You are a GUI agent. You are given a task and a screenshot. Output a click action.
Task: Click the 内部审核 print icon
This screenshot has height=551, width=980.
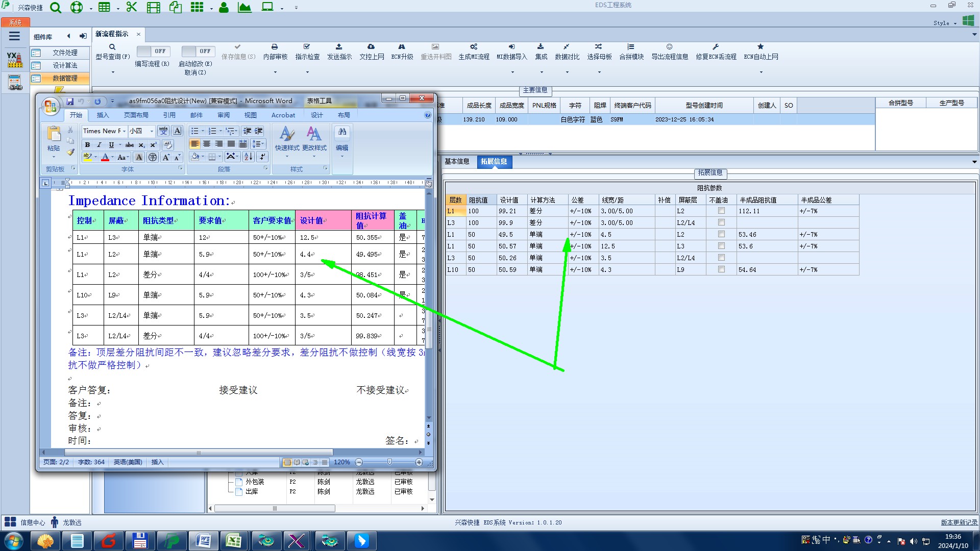[275, 46]
